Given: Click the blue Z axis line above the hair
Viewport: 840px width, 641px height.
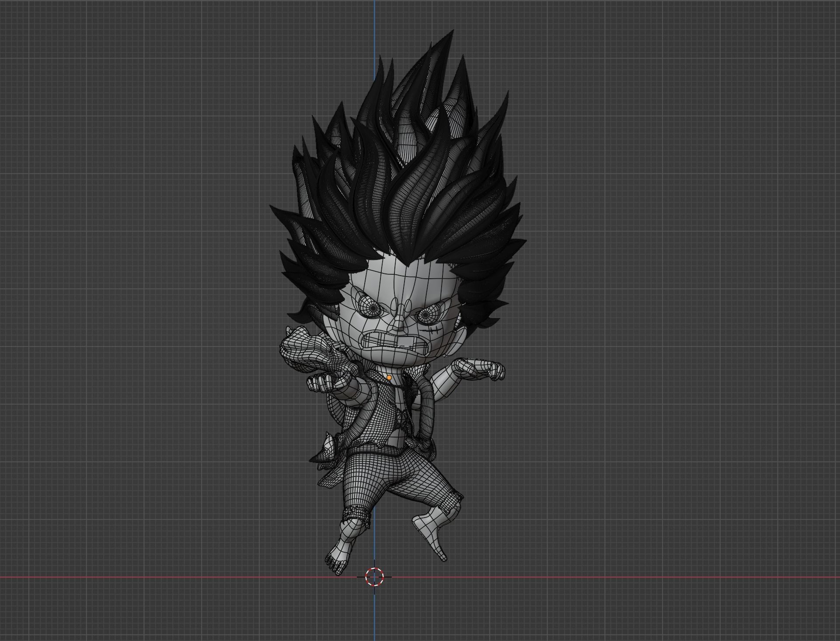Looking at the screenshot, I should pyautogui.click(x=374, y=26).
